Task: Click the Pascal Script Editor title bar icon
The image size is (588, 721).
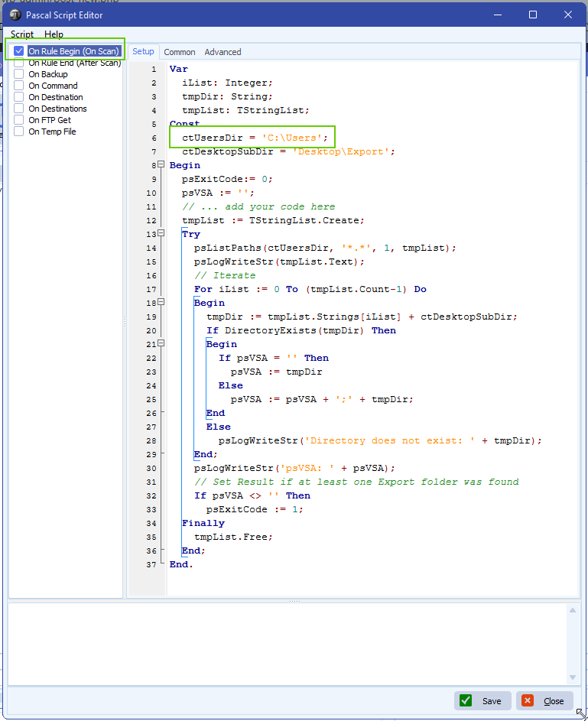Action: (x=15, y=15)
